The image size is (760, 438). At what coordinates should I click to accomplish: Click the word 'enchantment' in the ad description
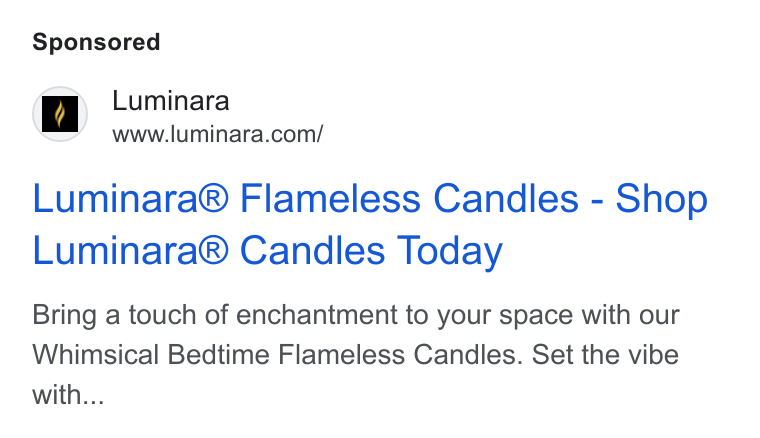pyautogui.click(x=317, y=314)
